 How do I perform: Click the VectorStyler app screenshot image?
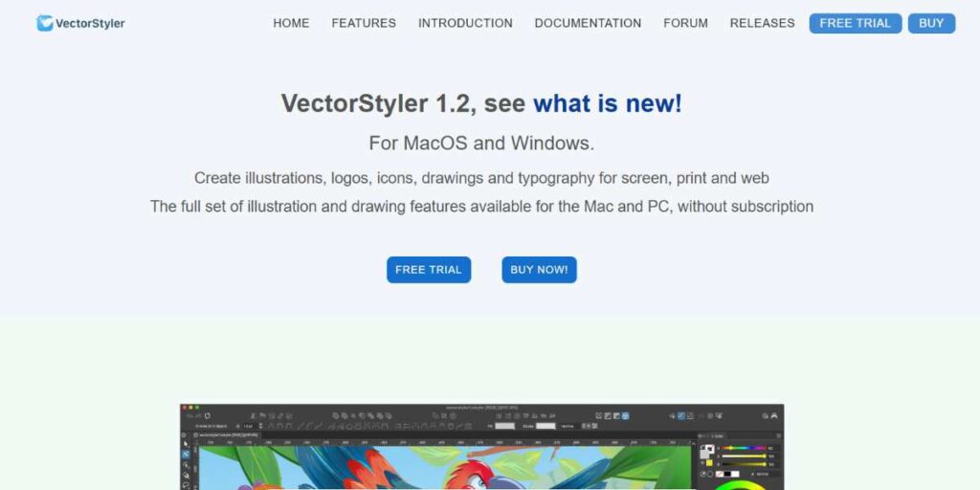click(482, 447)
